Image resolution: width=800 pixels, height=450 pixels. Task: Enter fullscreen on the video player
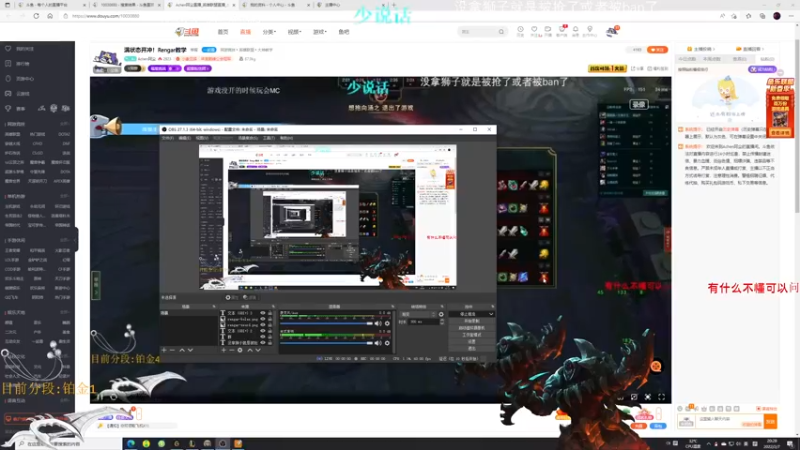[662, 397]
